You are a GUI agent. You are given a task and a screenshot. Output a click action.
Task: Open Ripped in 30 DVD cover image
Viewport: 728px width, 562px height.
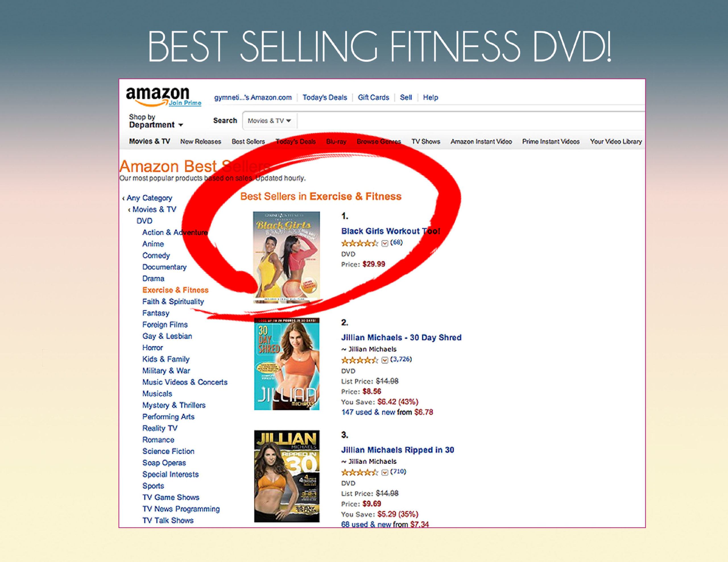click(287, 476)
